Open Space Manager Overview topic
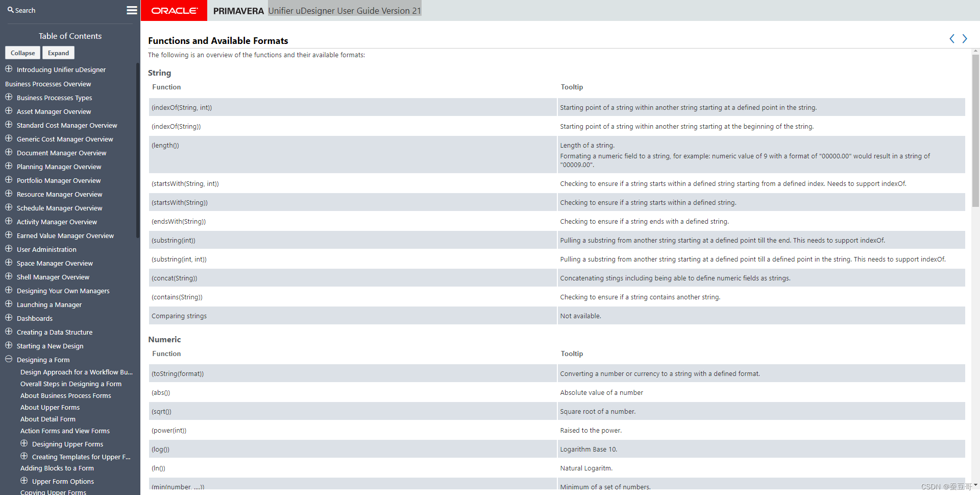Image resolution: width=980 pixels, height=495 pixels. pyautogui.click(x=55, y=264)
